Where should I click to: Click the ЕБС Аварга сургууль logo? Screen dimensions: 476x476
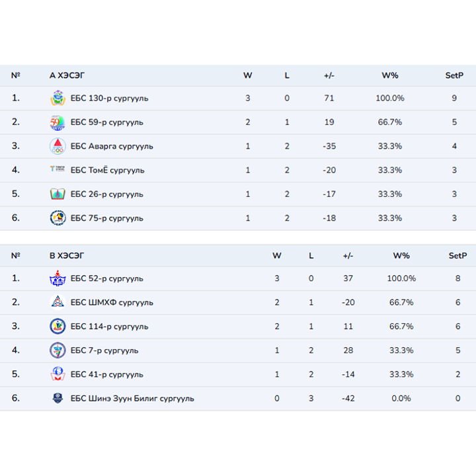tap(58, 146)
